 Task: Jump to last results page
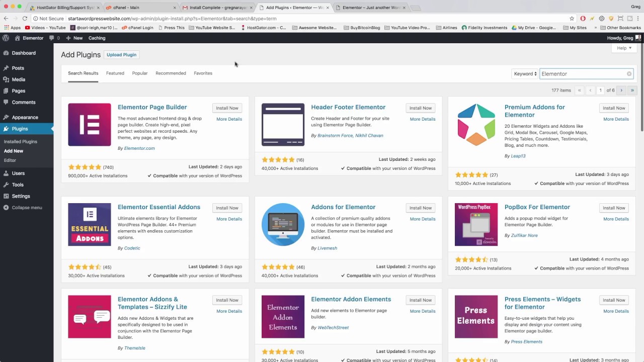click(632, 90)
